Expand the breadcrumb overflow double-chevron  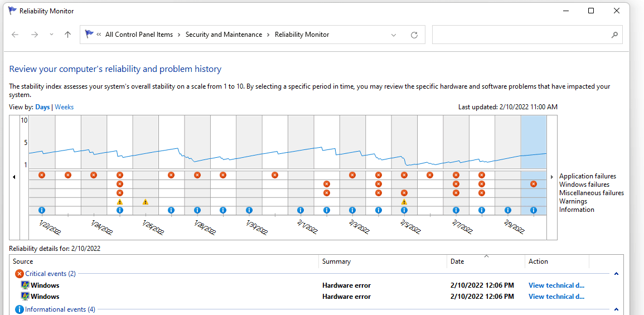[x=99, y=35]
